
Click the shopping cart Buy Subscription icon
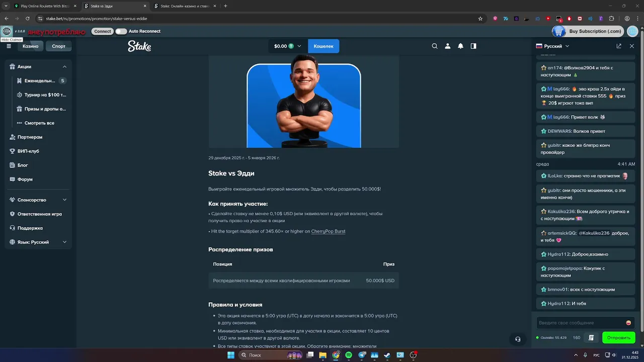[558, 31]
